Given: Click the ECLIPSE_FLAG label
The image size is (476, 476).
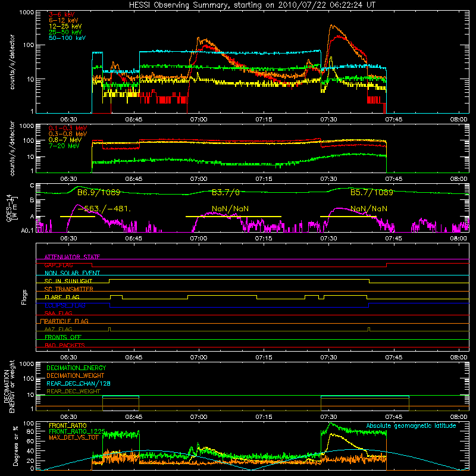Looking at the screenshot, I should [65, 305].
